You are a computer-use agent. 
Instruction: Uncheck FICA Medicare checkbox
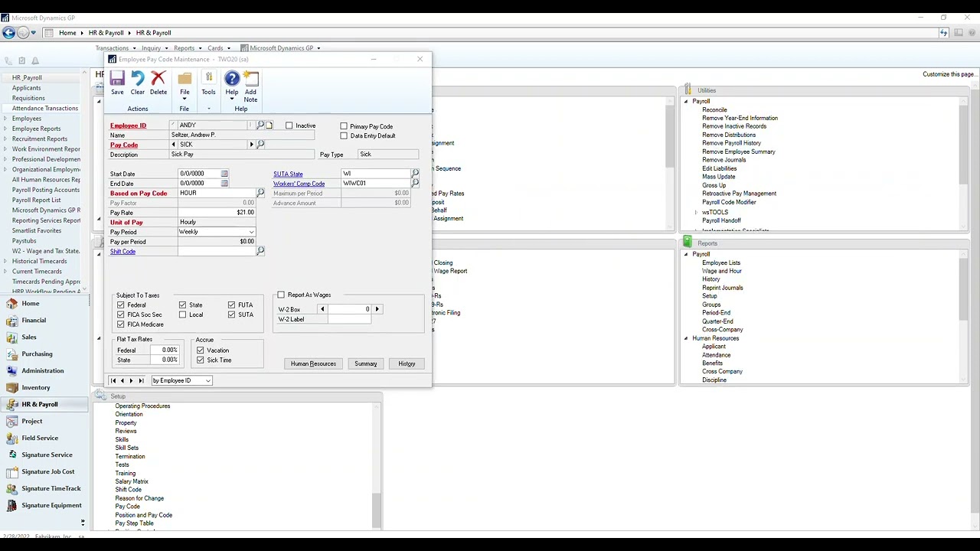121,324
